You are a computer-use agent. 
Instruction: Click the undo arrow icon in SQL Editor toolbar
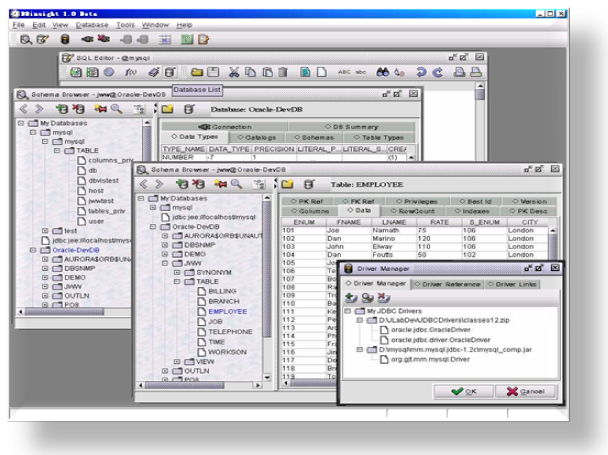pos(421,72)
